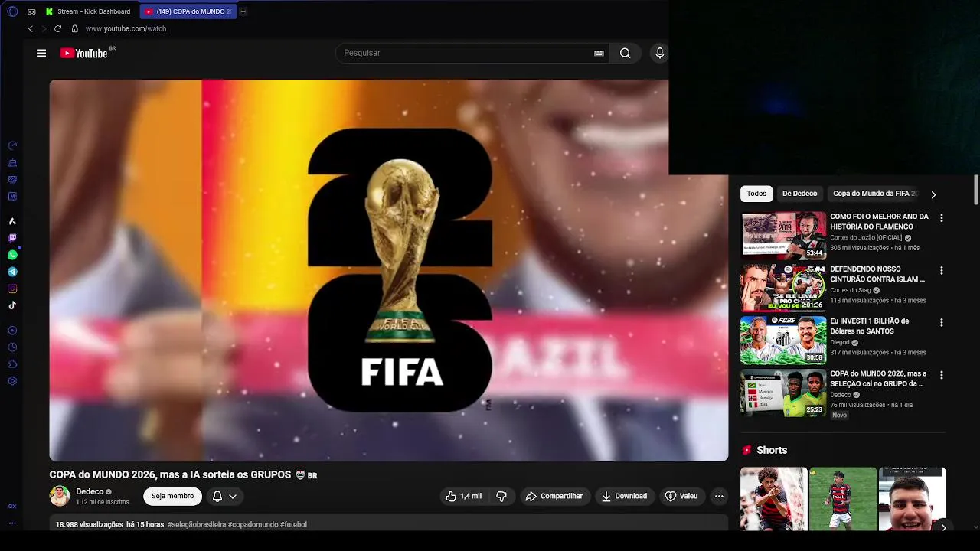Image resolution: width=980 pixels, height=551 pixels.
Task: Open a new tab with the plus icon
Action: tap(243, 11)
